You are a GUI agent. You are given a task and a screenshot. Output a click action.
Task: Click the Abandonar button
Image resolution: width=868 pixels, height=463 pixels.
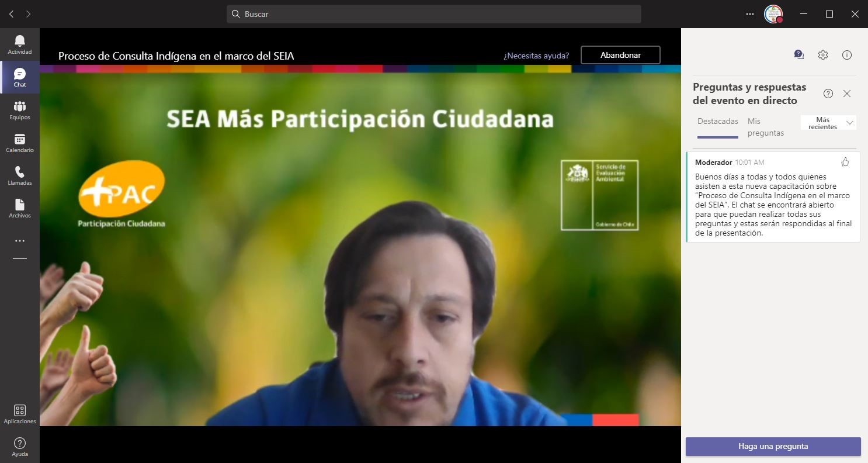pyautogui.click(x=620, y=55)
